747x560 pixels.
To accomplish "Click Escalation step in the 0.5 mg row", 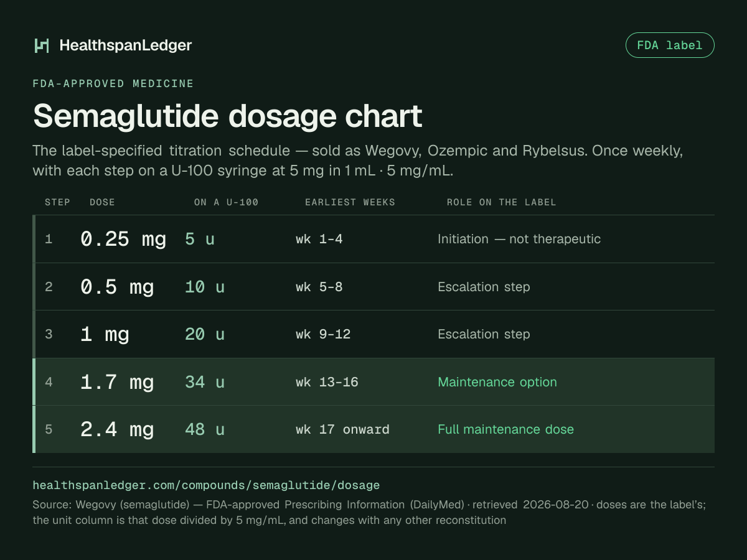I will point(484,287).
